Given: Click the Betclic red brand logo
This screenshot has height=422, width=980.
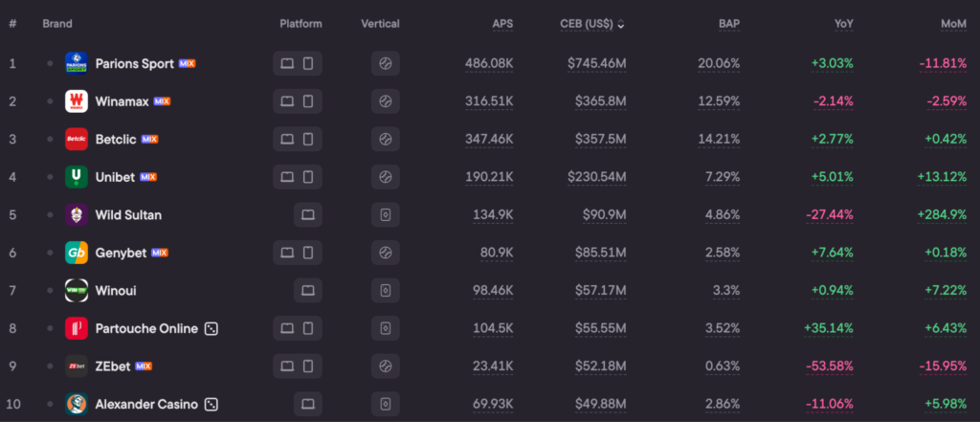Looking at the screenshot, I should [77, 139].
